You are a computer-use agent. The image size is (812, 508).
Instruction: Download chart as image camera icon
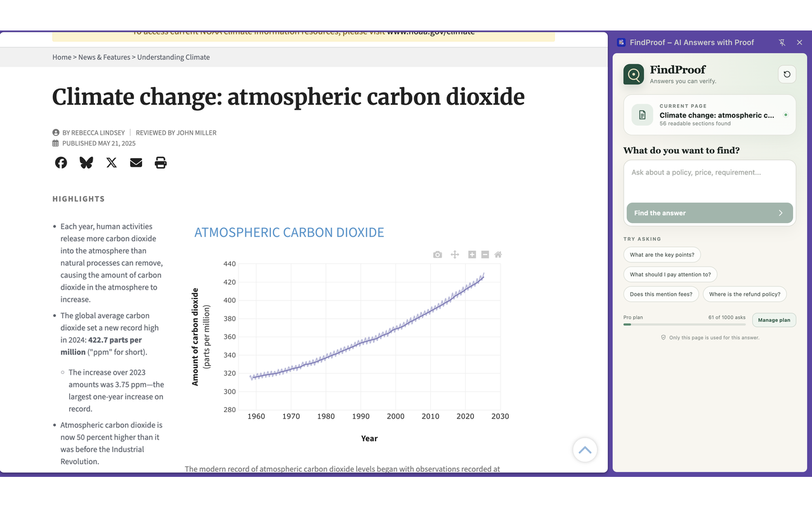pyautogui.click(x=438, y=255)
